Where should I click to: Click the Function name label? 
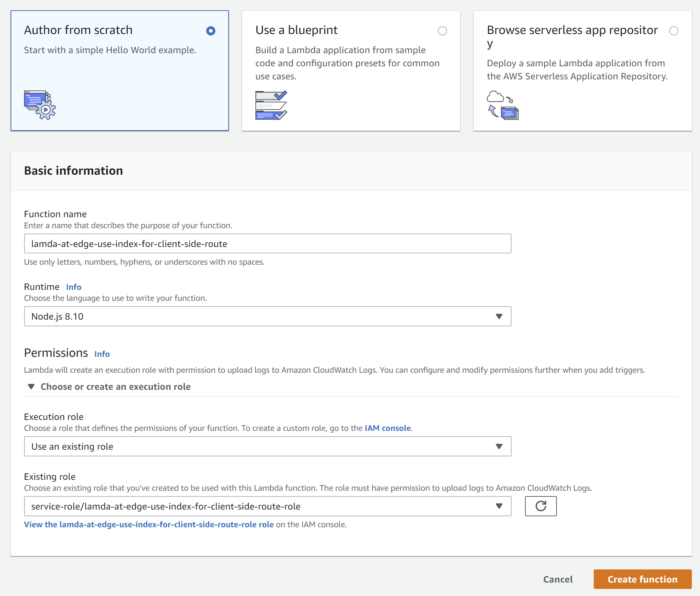click(55, 214)
